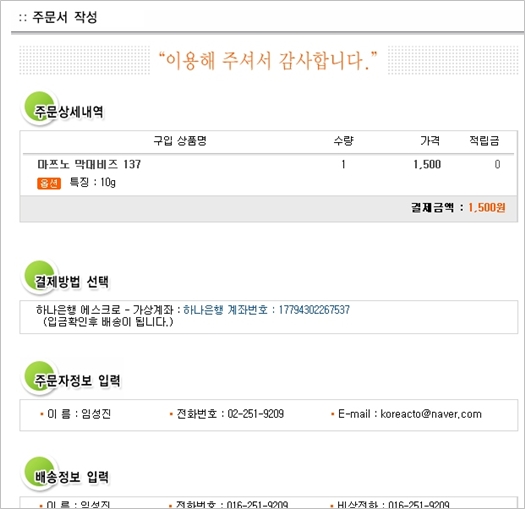The image size is (525, 509).
Task: Click the 가격 column header
Action: click(430, 141)
